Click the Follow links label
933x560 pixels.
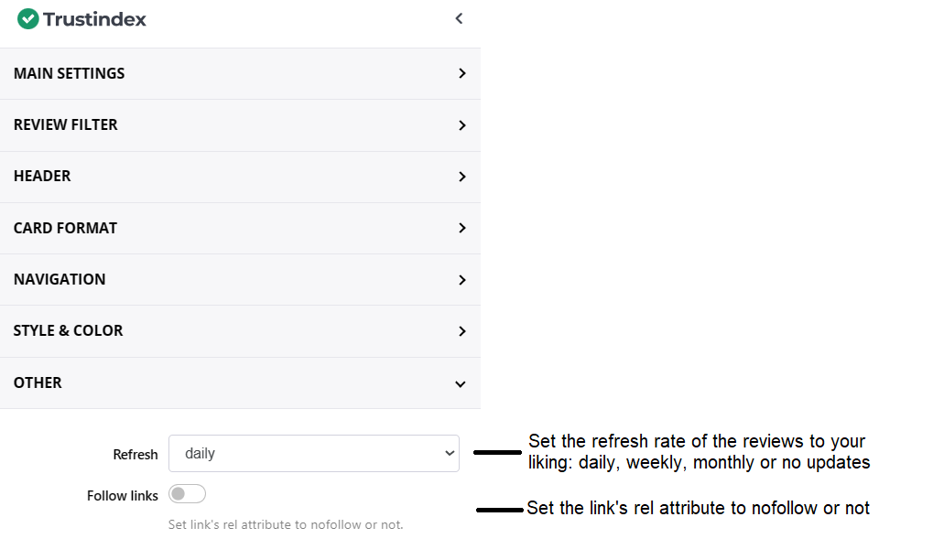click(122, 496)
